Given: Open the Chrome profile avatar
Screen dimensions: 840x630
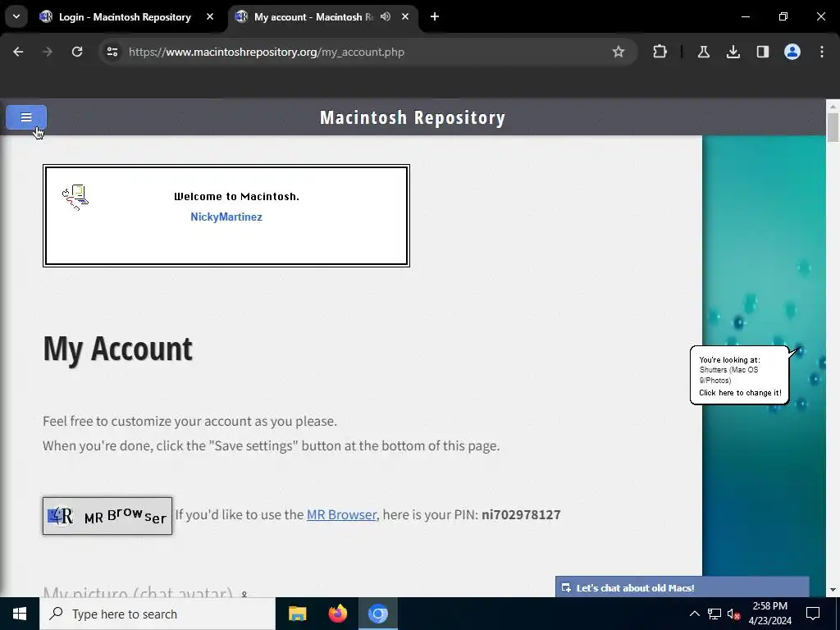Looking at the screenshot, I should tap(792, 52).
